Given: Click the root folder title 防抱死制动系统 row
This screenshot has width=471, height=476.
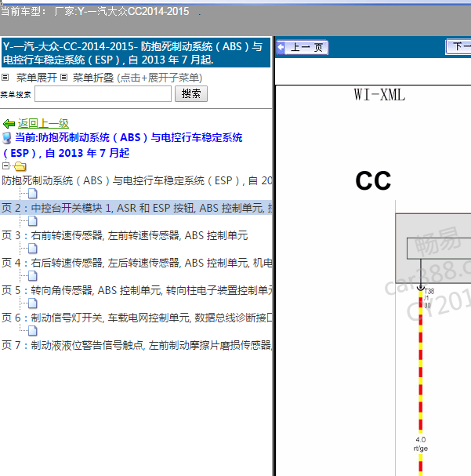Looking at the screenshot, I should 136,180.
